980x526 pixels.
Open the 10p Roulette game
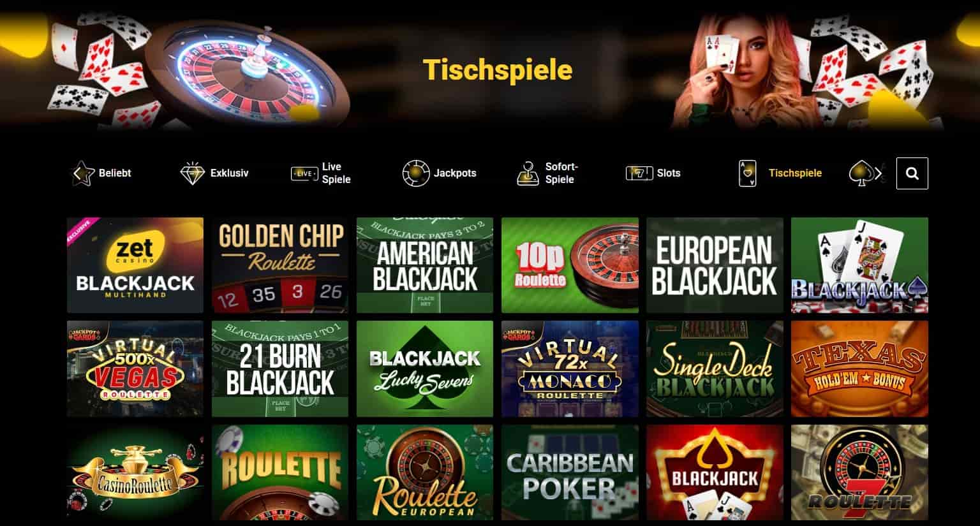(570, 265)
